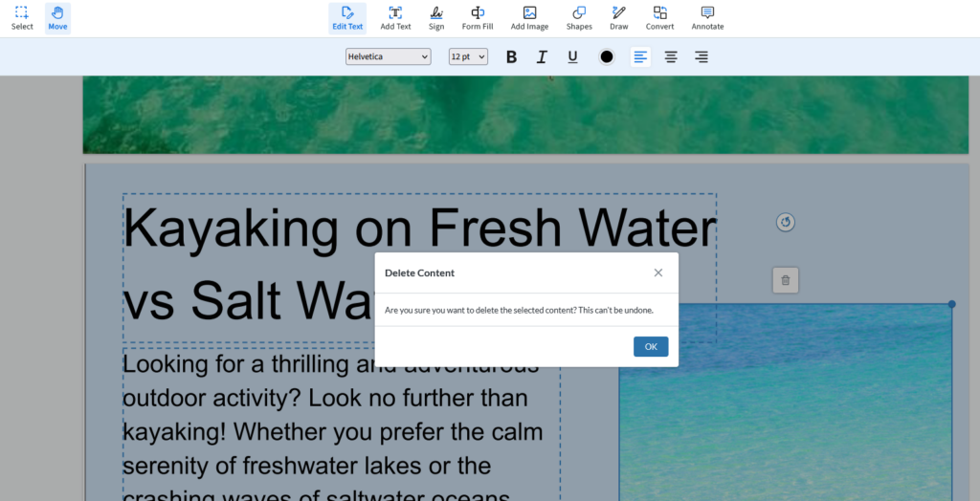
Task: Select the Draw tool
Action: [x=619, y=17]
